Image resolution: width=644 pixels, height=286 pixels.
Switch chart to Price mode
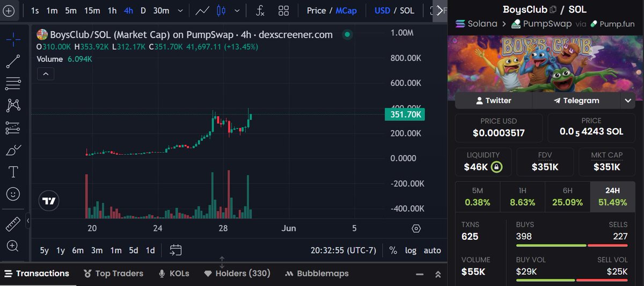(316, 10)
